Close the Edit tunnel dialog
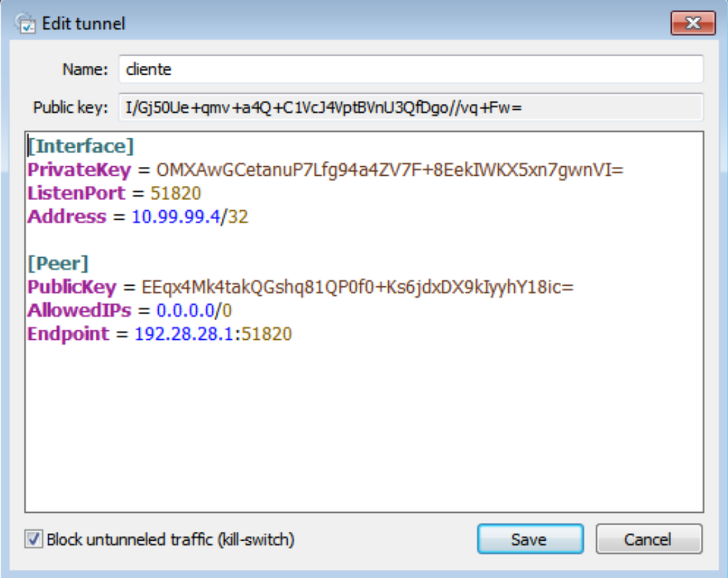 pyautogui.click(x=692, y=24)
